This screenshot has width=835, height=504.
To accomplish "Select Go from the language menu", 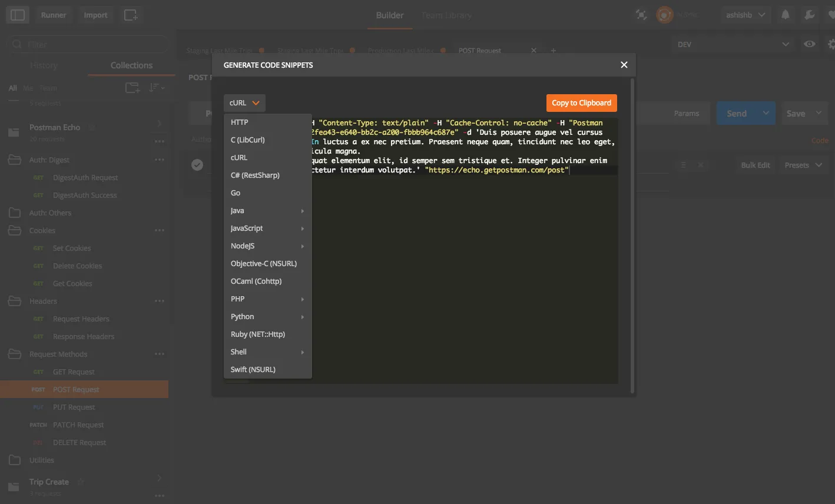I will pyautogui.click(x=268, y=193).
